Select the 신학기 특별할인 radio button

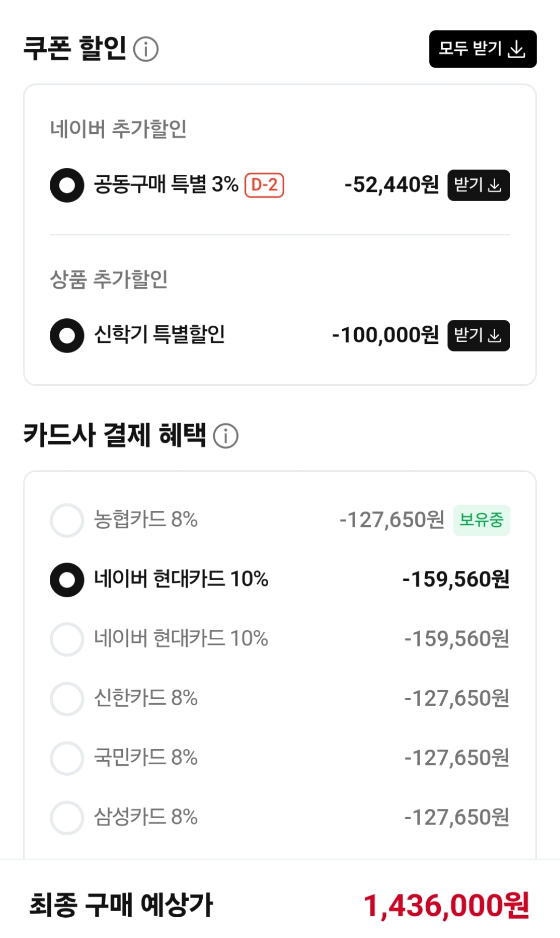point(67,335)
